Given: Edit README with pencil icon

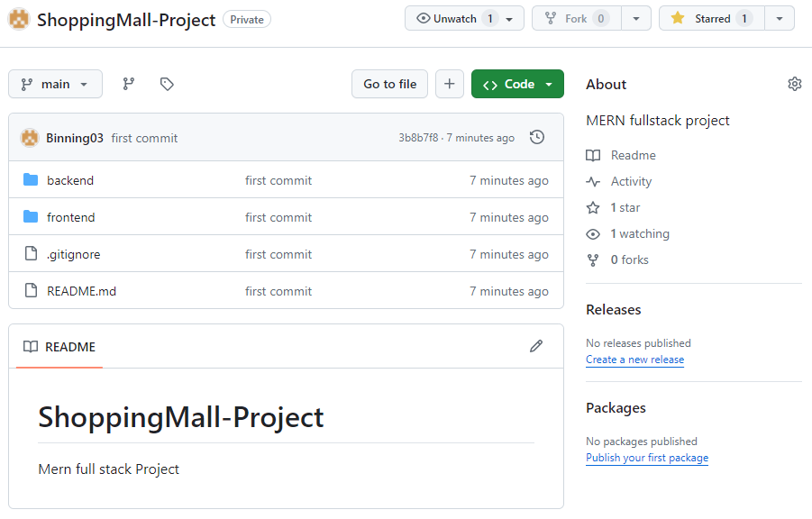Looking at the screenshot, I should pos(536,346).
